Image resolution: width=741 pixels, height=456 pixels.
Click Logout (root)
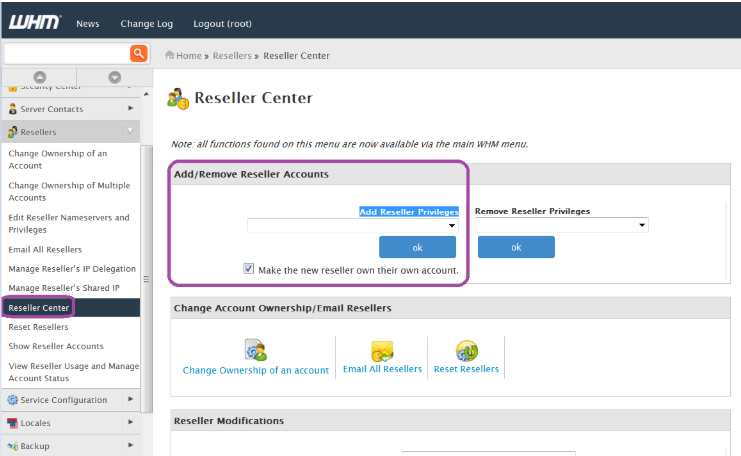coord(222,24)
